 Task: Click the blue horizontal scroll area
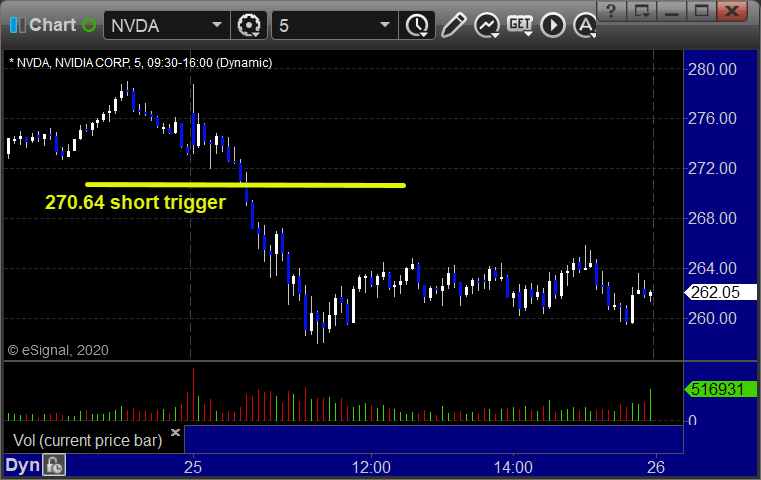point(434,439)
